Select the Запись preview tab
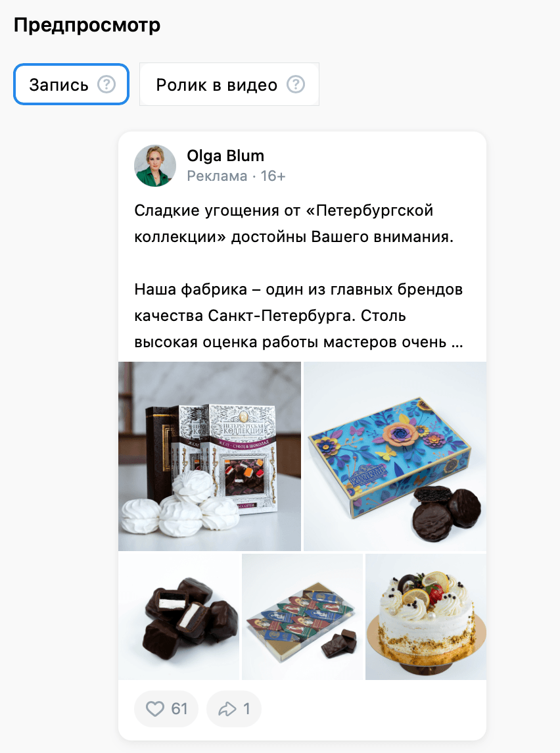Viewport: 560px width, 753px height. (71, 84)
